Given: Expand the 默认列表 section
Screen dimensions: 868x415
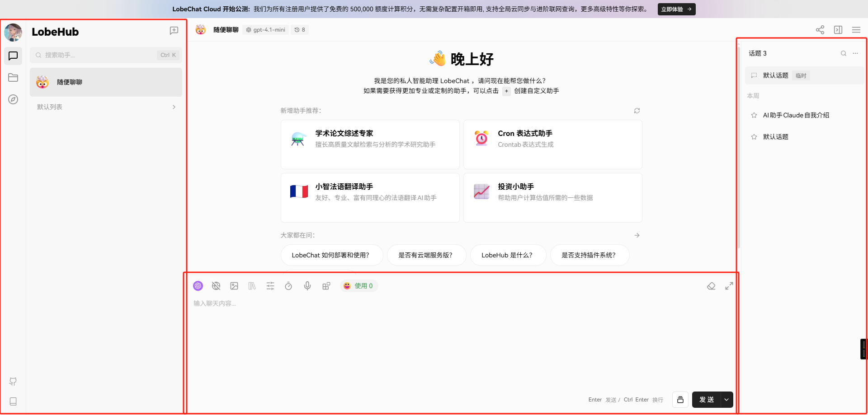Looking at the screenshot, I should [174, 107].
